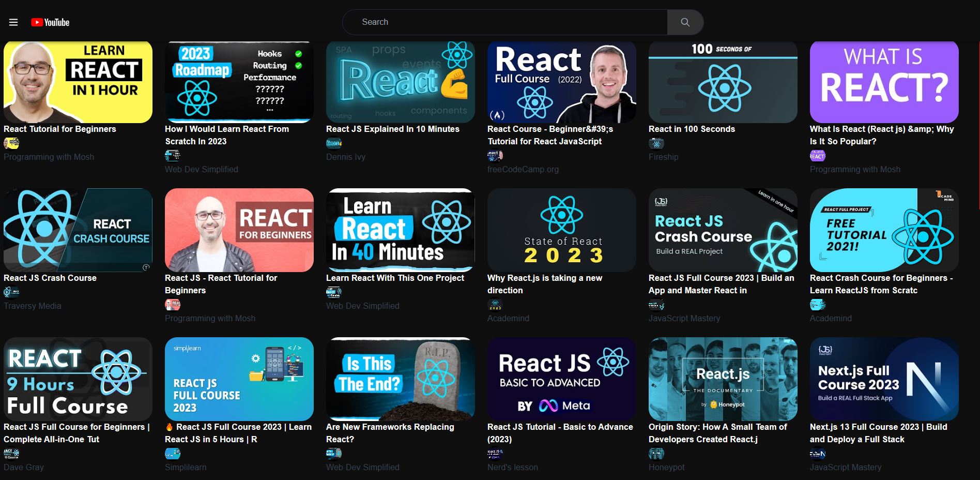This screenshot has height=480, width=980.
Task: Click Dave Gray channel avatar icon
Action: pos(11,454)
